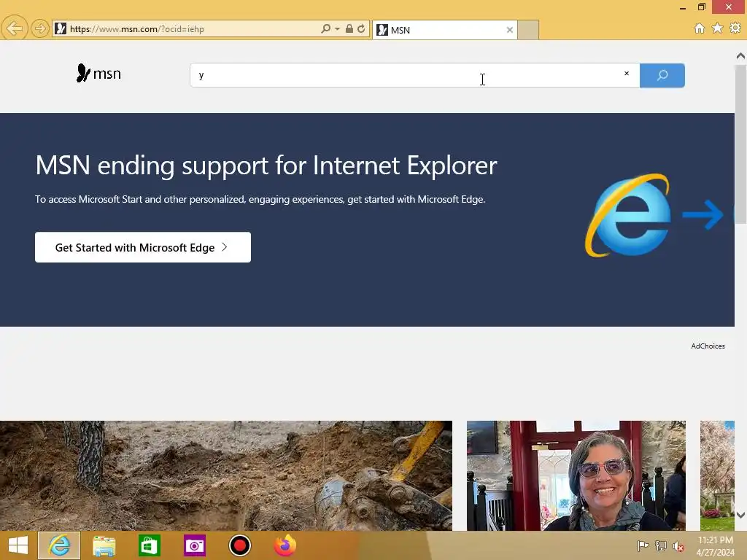
Task: Open a new blank tab
Action: (528, 30)
